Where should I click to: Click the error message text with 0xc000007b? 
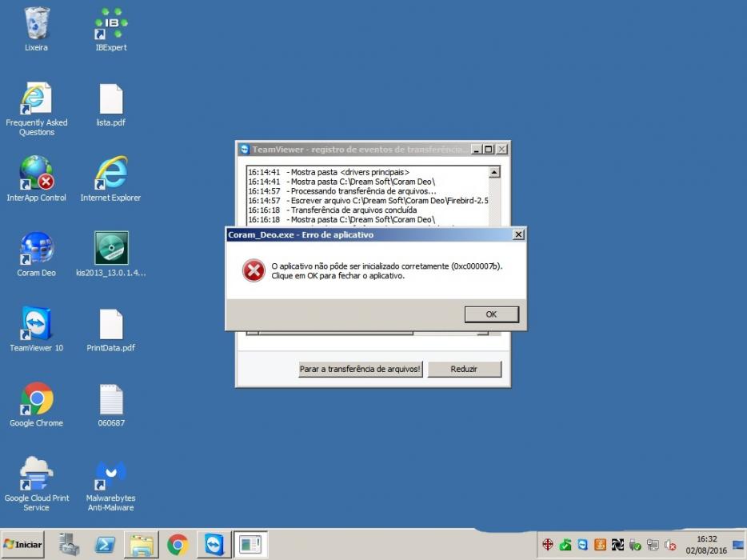click(387, 270)
